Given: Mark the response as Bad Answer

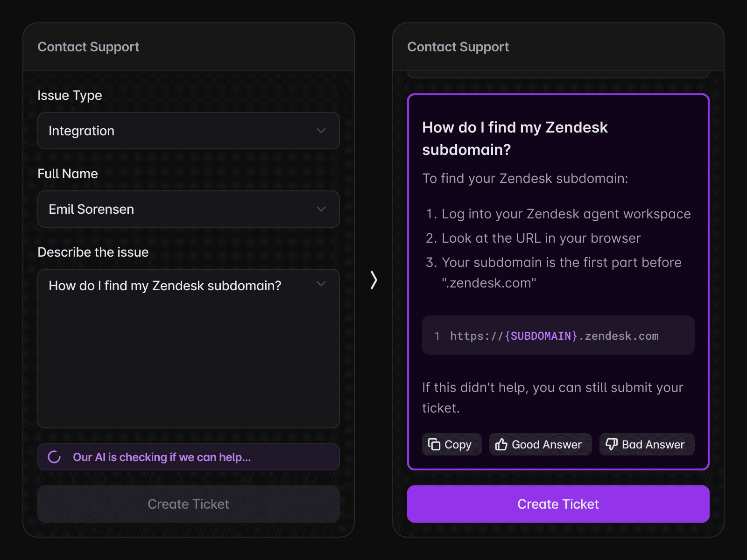Looking at the screenshot, I should [x=647, y=444].
